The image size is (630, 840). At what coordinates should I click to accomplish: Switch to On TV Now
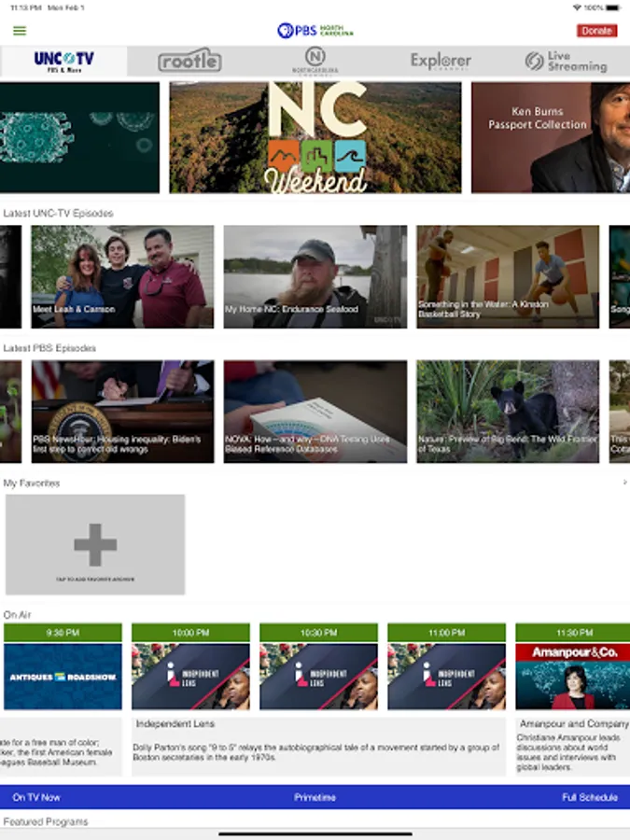36,797
